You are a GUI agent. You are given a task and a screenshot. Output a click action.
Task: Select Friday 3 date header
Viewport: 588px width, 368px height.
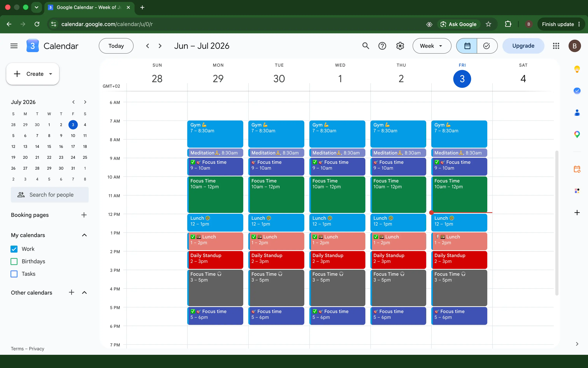(x=462, y=79)
